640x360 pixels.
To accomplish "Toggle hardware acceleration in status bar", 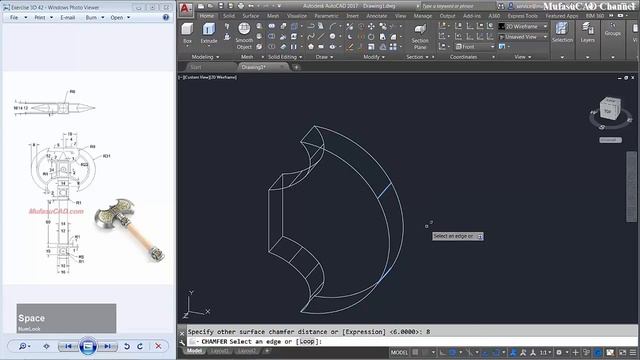I will click(x=598, y=352).
